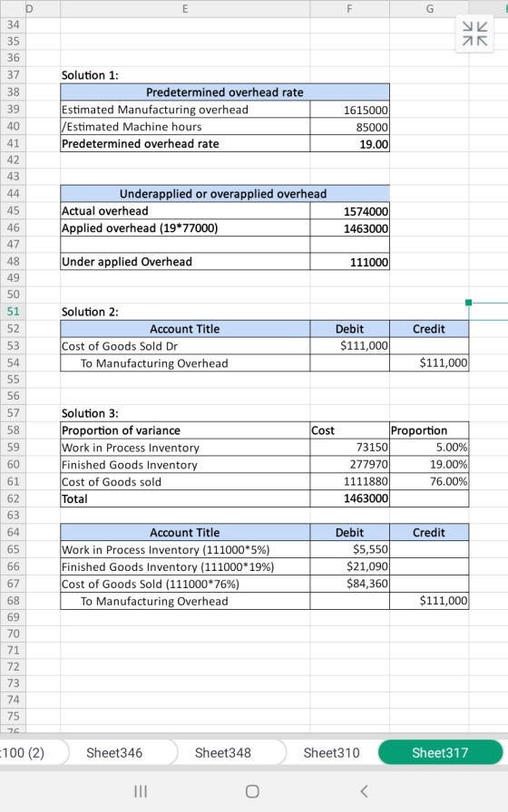The width and height of the screenshot is (508, 812).
Task: Select the value 1615000
Action: (x=350, y=110)
